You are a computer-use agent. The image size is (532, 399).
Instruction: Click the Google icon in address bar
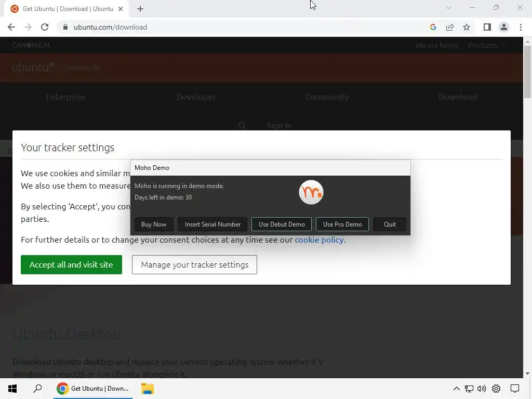tap(433, 27)
